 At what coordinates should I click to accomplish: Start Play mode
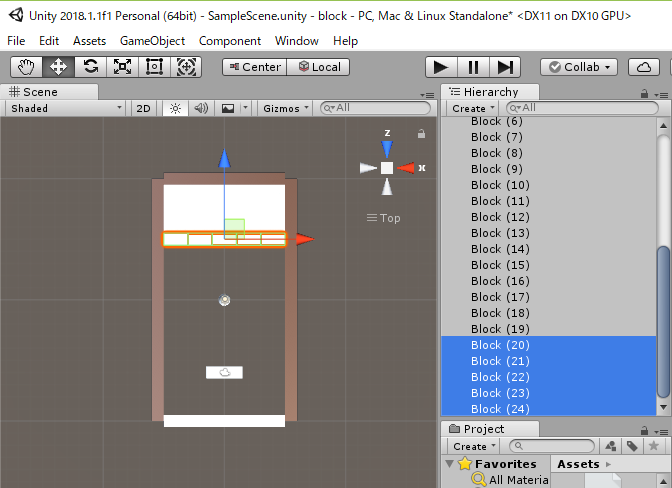click(441, 67)
